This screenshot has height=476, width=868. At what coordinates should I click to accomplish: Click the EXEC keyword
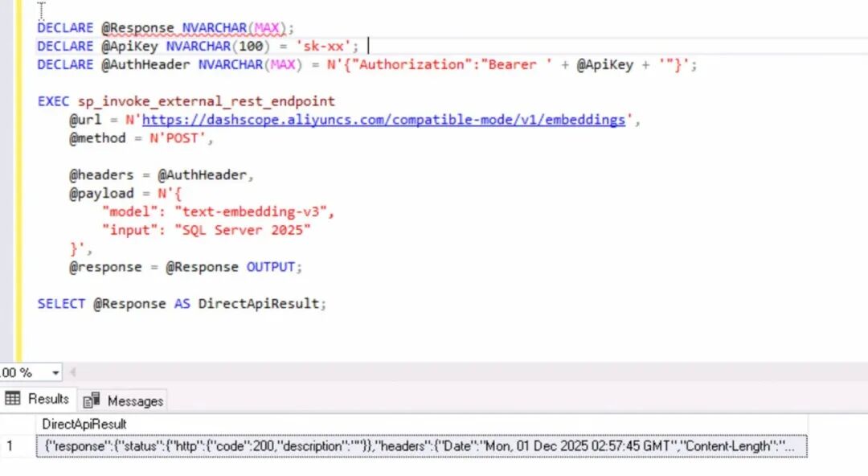pyautogui.click(x=53, y=101)
